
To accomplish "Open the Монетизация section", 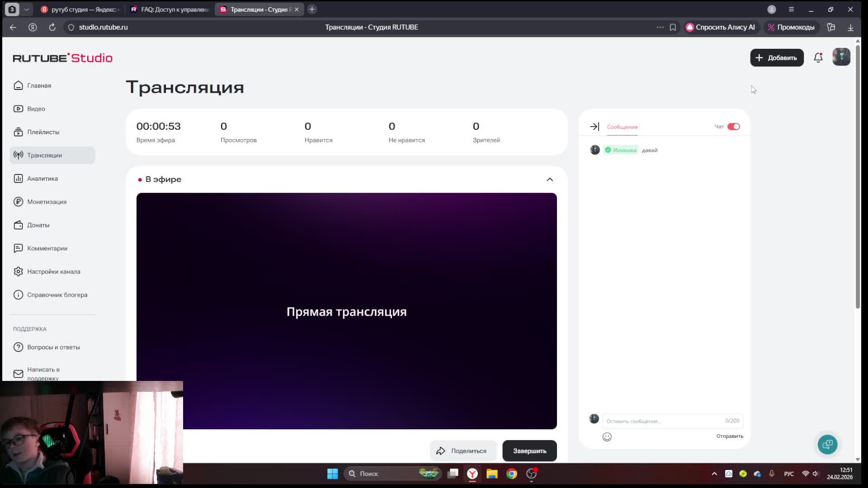I will pos(46,202).
